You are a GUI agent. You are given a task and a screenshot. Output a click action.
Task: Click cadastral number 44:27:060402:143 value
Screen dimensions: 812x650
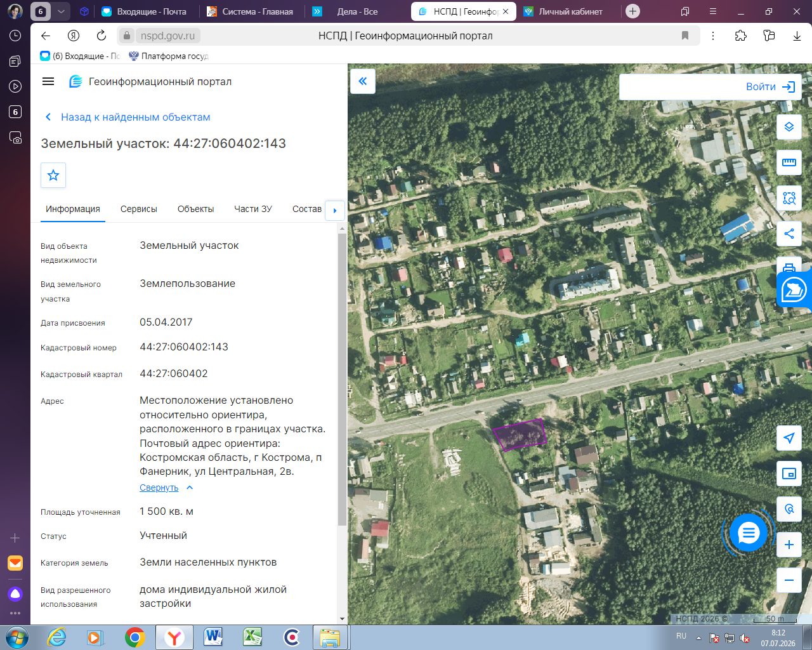point(184,347)
